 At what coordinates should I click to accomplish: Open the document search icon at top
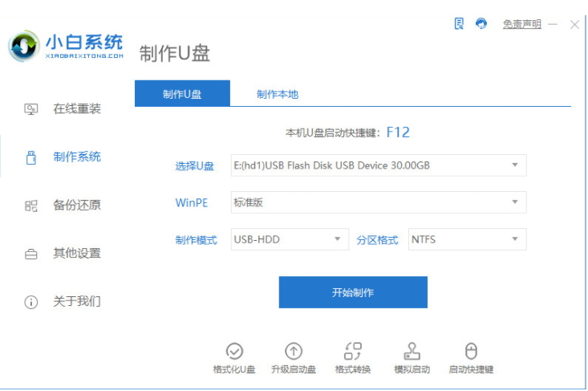[x=459, y=23]
